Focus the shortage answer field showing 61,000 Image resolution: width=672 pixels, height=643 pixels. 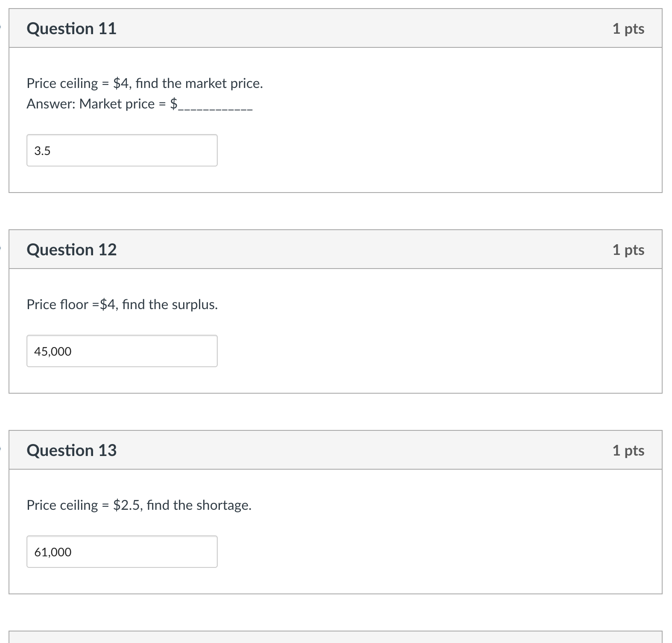tap(122, 552)
